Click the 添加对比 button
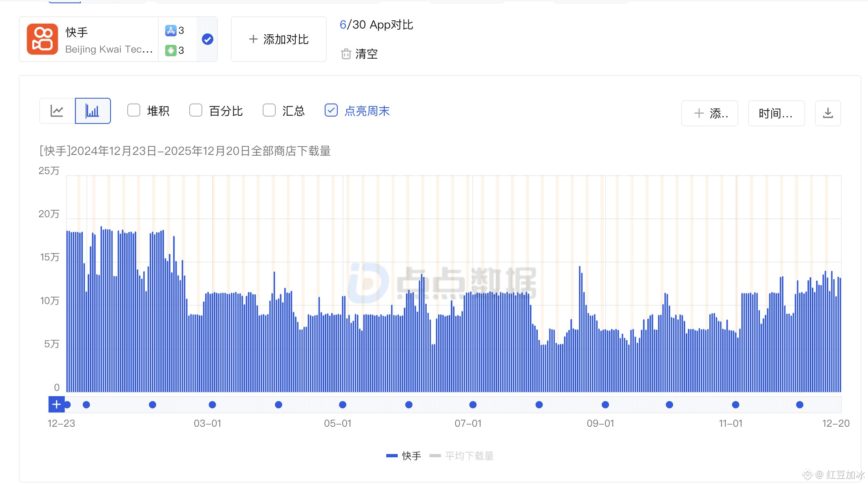Screen dimensions: 868x485 pyautogui.click(x=279, y=39)
